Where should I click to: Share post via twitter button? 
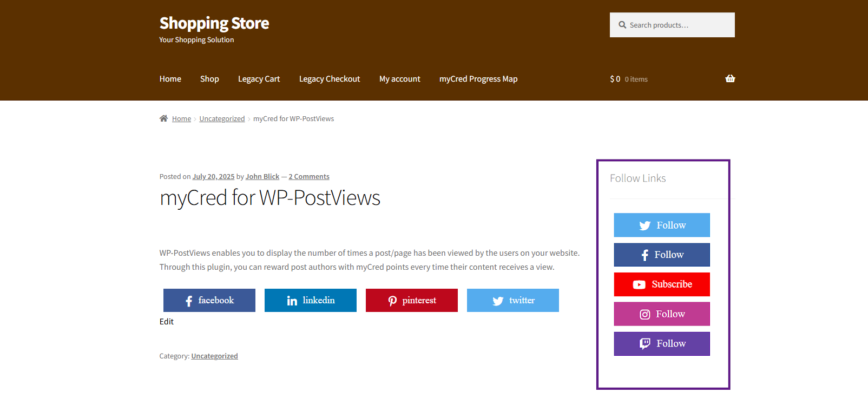pos(513,301)
